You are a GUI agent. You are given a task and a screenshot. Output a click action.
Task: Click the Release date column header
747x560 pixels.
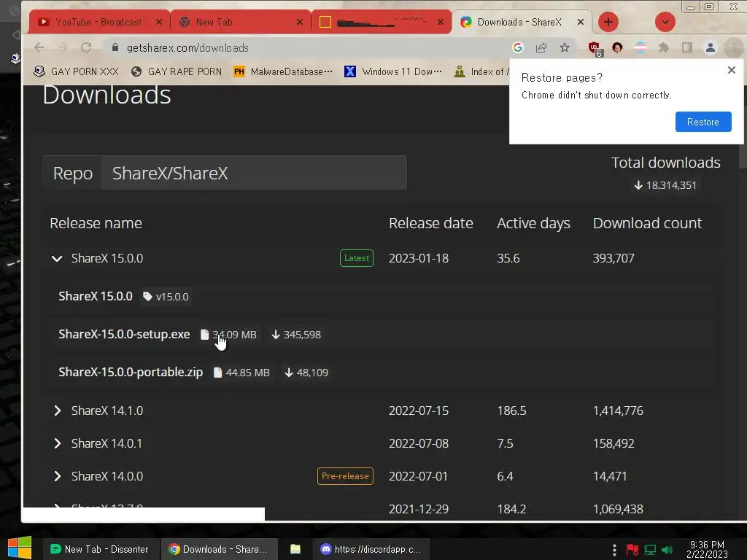[x=430, y=223]
